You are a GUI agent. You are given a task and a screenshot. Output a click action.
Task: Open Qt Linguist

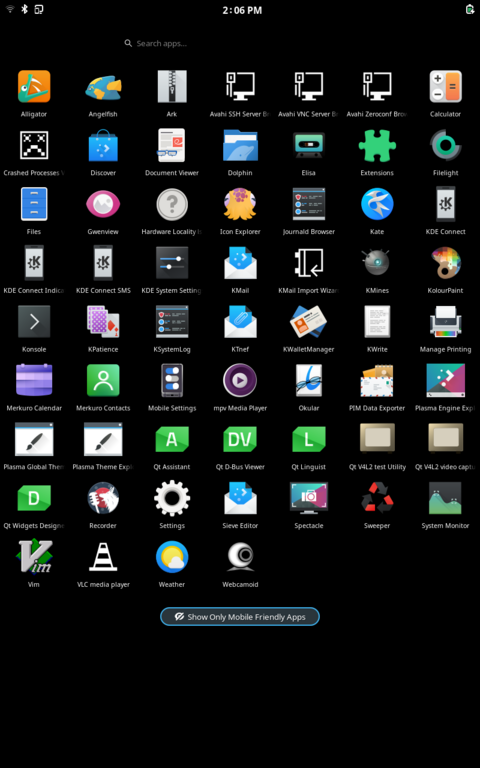pos(309,439)
